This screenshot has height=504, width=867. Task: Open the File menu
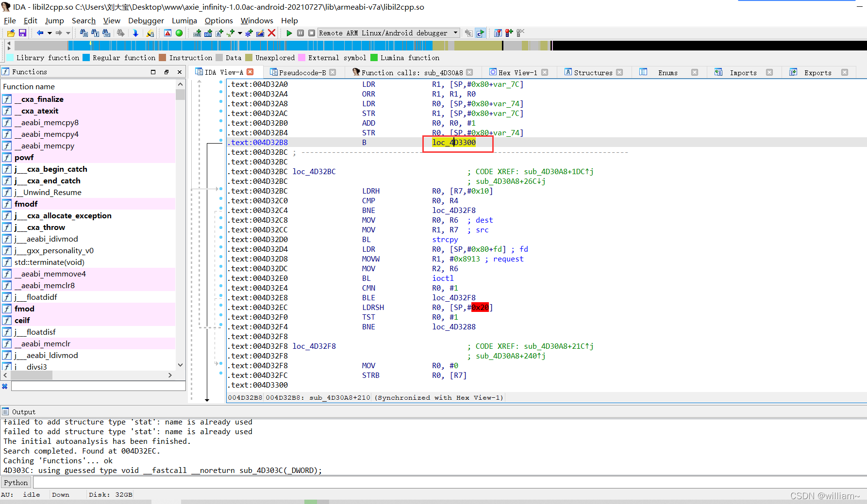pyautogui.click(x=10, y=20)
